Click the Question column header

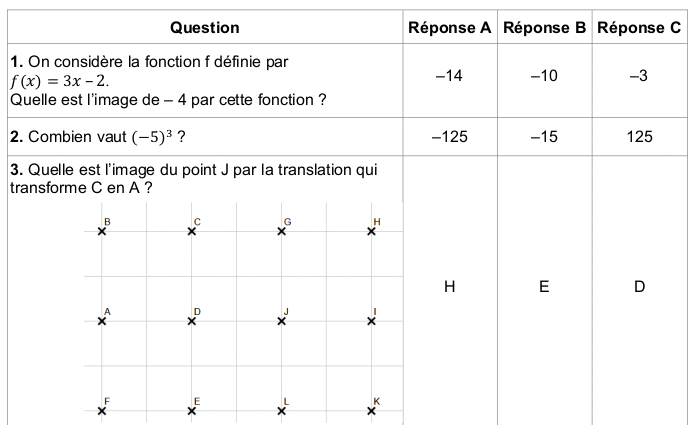click(x=205, y=27)
